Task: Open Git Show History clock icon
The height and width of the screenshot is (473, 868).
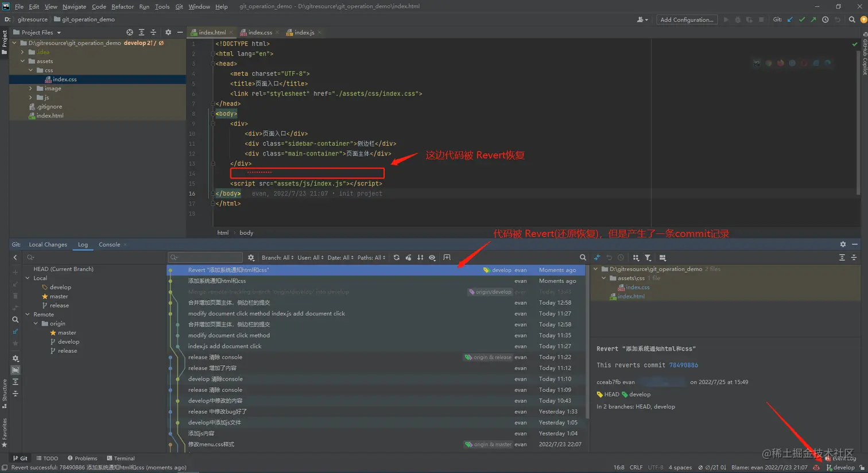Action: (825, 20)
